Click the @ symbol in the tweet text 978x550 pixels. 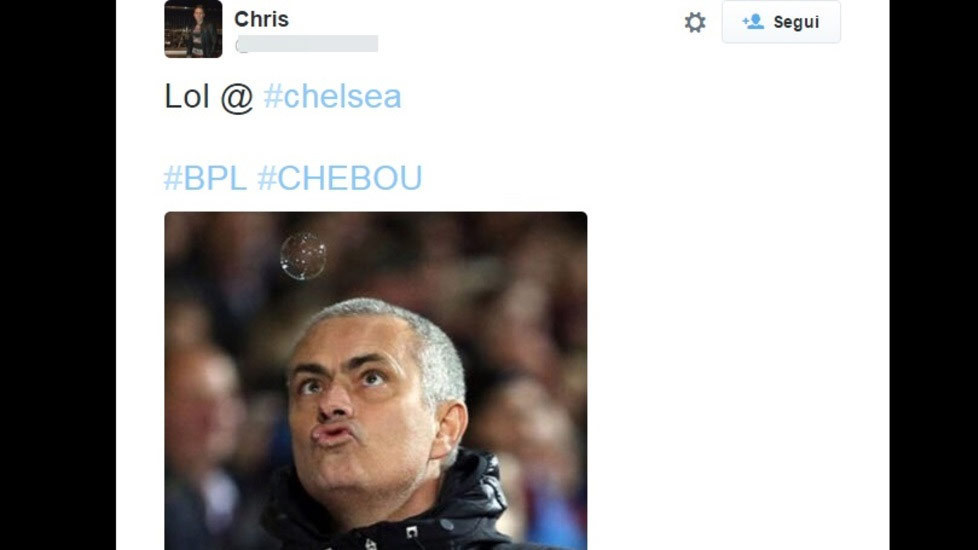coord(237,98)
